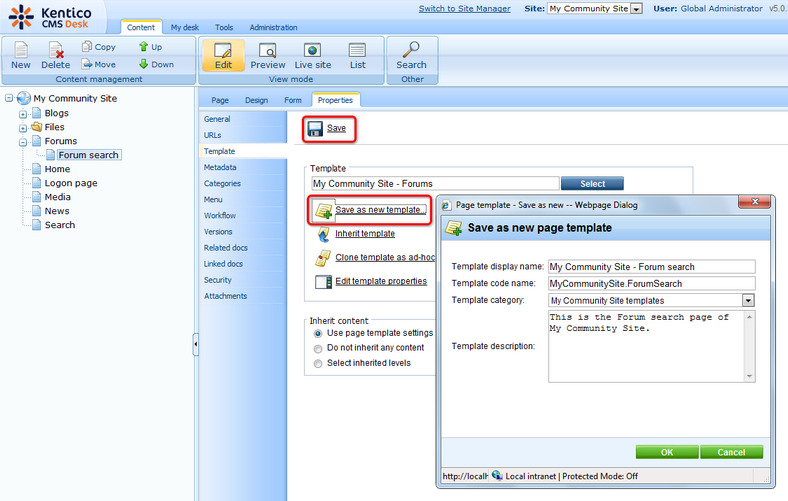
Task: Click the Files folder icon in tree
Action: [37, 127]
